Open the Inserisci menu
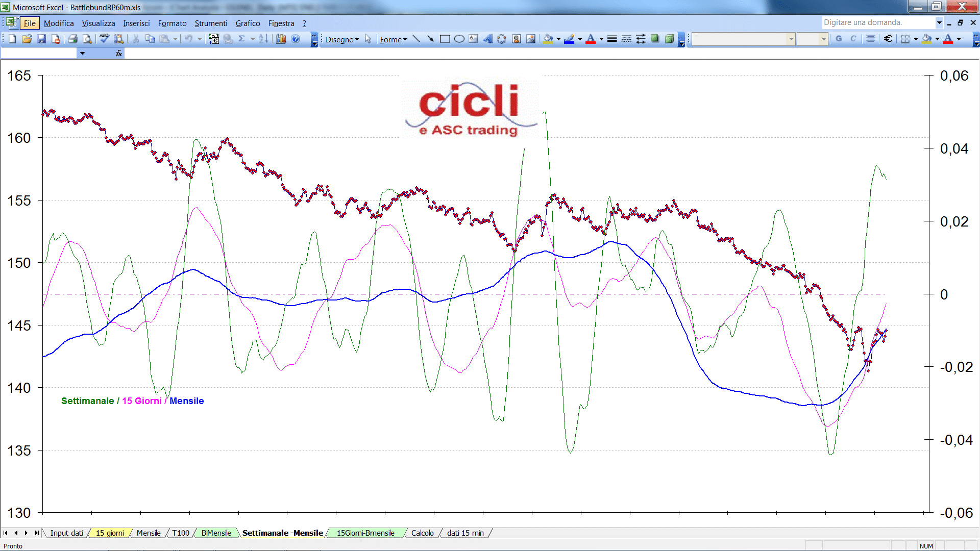The width and height of the screenshot is (980, 551). (x=136, y=23)
